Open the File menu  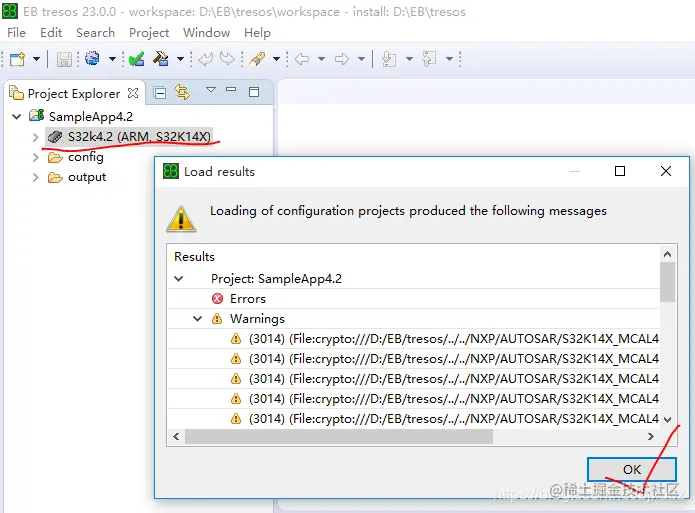[x=16, y=33]
